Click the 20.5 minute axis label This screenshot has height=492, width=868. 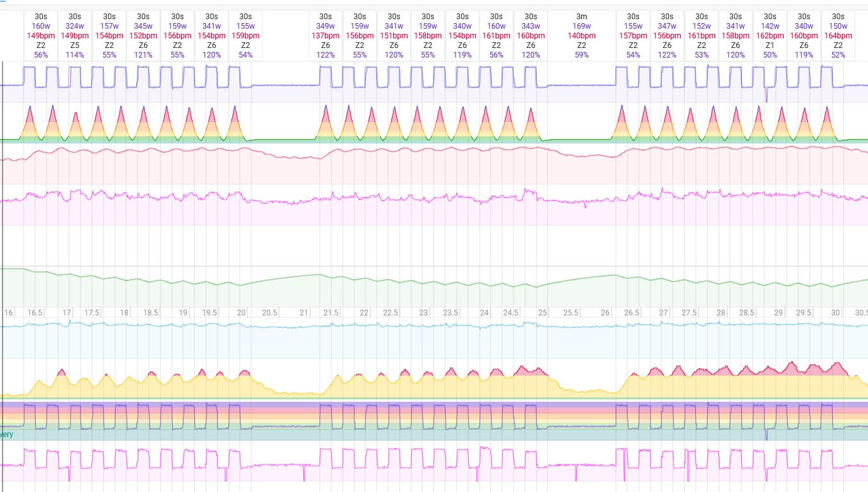269,313
